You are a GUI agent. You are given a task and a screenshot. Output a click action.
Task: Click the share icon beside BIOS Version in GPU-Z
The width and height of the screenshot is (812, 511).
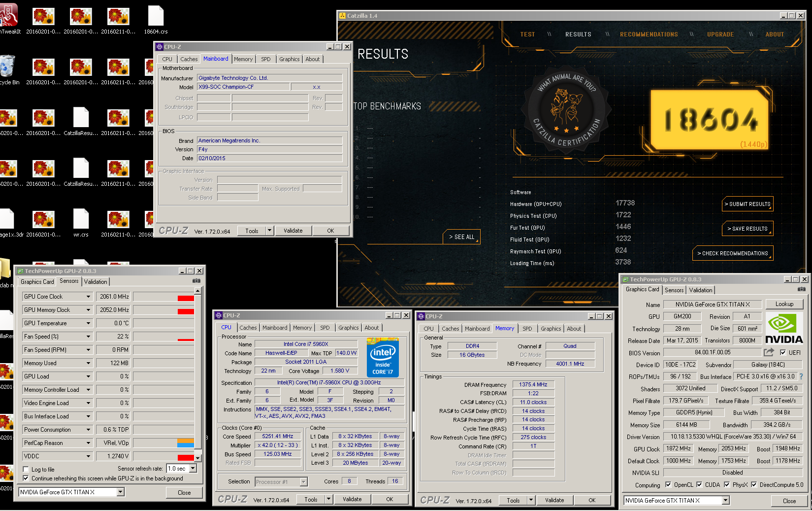click(x=769, y=352)
